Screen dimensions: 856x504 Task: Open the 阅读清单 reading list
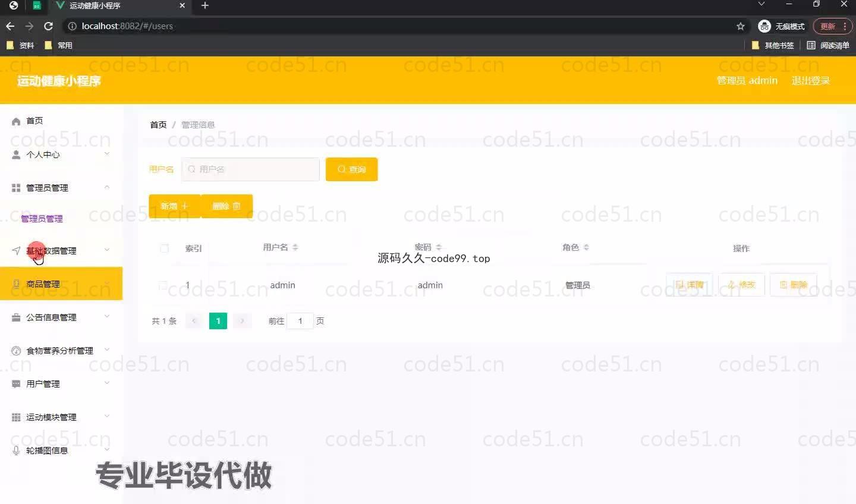(828, 45)
